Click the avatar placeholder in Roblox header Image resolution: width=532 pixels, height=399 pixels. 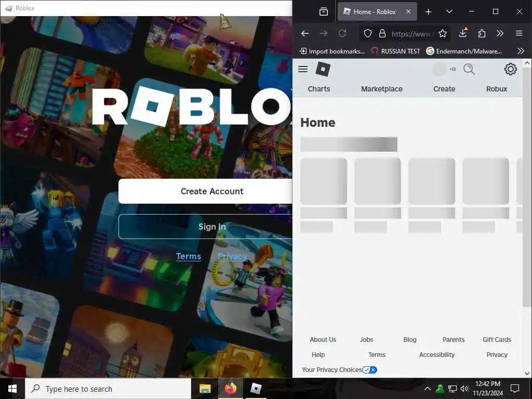[438, 69]
